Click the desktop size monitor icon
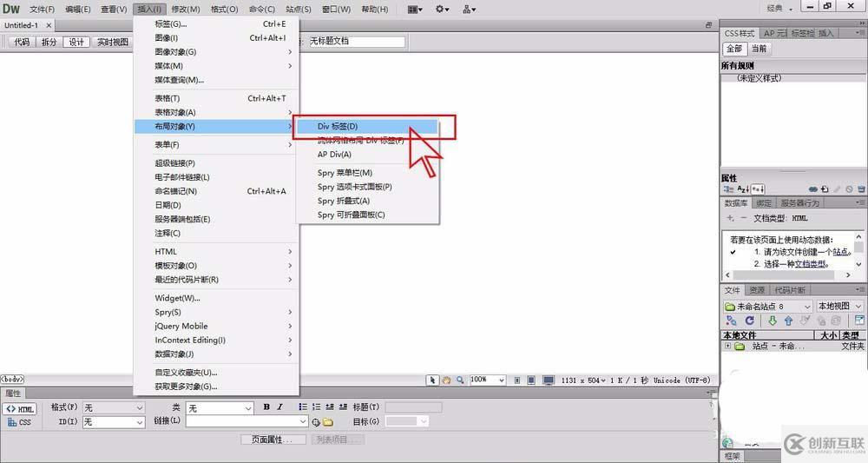The height and width of the screenshot is (463, 868). point(549,380)
